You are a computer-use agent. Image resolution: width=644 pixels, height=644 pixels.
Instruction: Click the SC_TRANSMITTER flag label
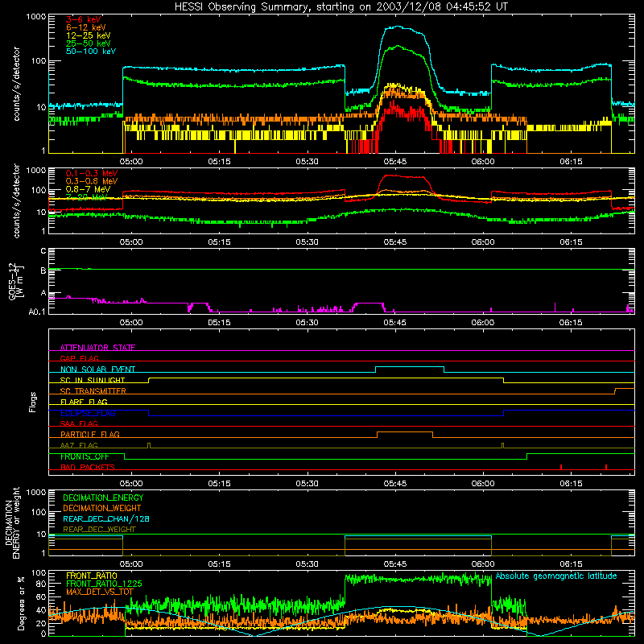93,390
